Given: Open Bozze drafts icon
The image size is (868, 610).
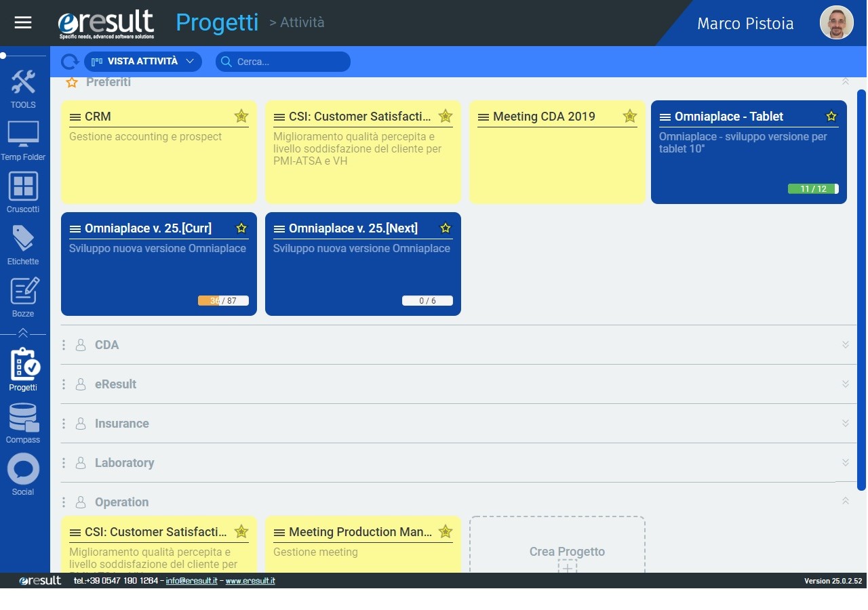Looking at the screenshot, I should point(23,297).
